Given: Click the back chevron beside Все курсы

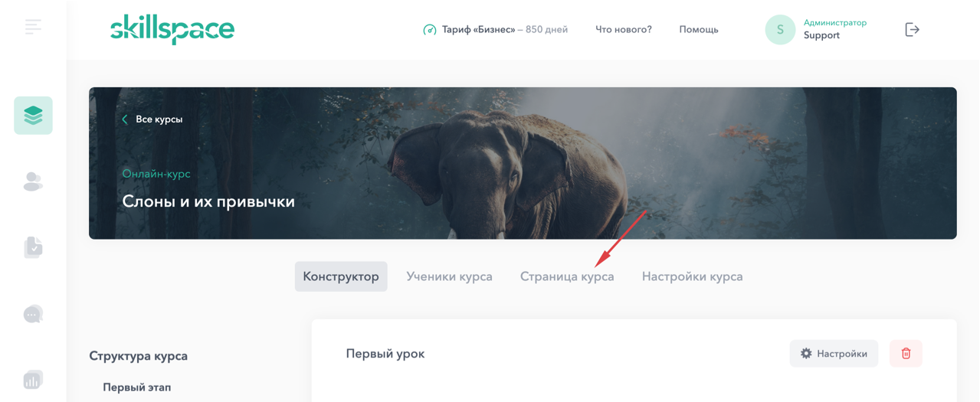Looking at the screenshot, I should point(125,119).
